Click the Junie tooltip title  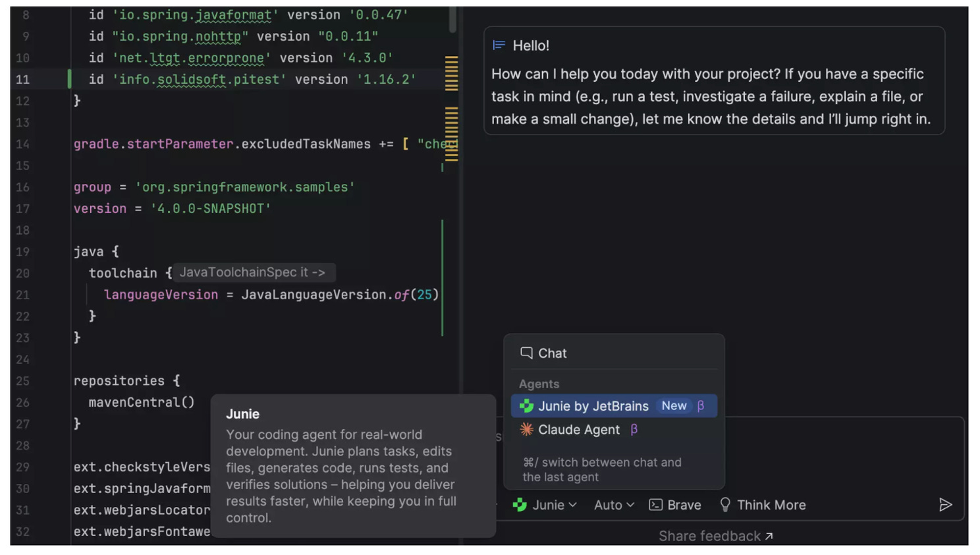tap(242, 414)
